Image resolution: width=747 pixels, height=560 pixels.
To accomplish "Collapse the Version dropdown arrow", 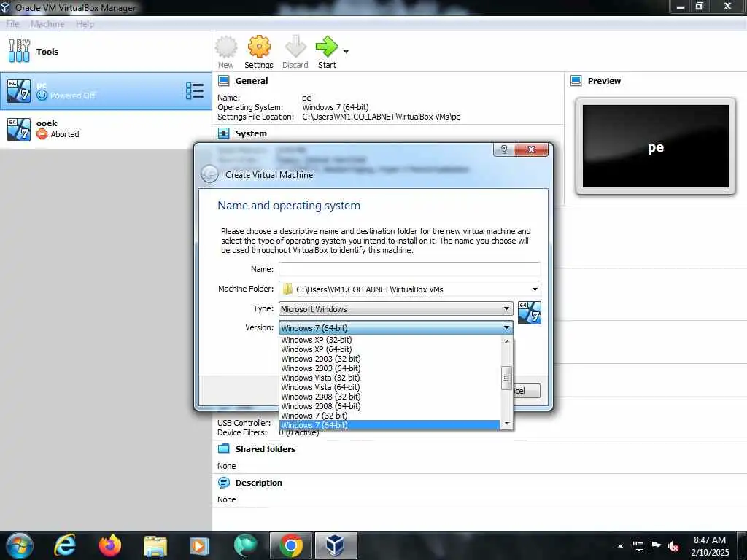I will point(506,327).
